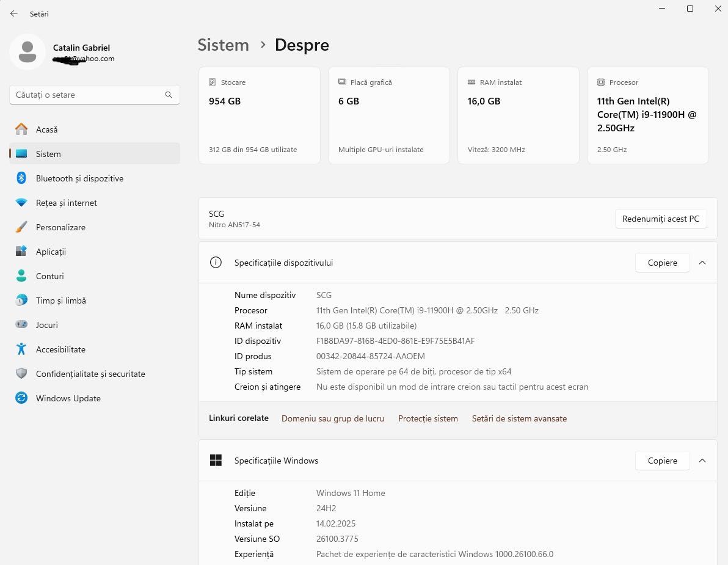Open Setări de sistem avansate link
728x565 pixels.
[x=519, y=418]
